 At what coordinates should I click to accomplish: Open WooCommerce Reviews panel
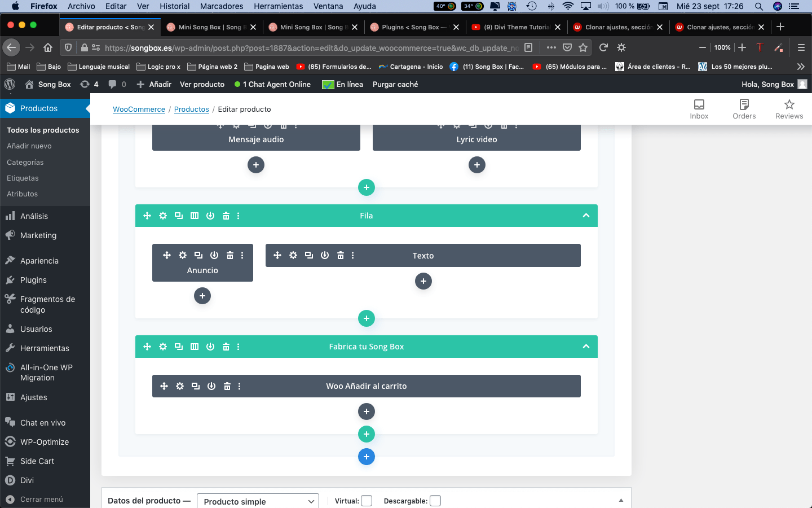tap(789, 109)
